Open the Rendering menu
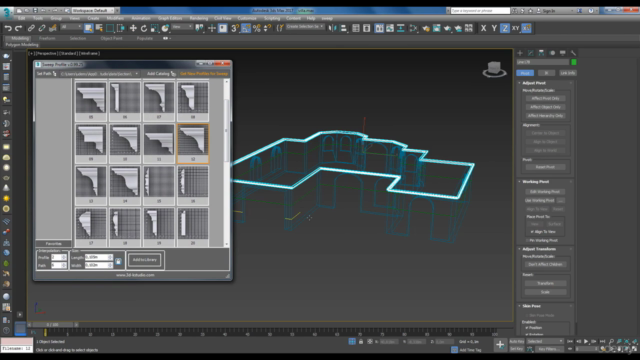Viewport: 640px width, 360px height. [199, 18]
